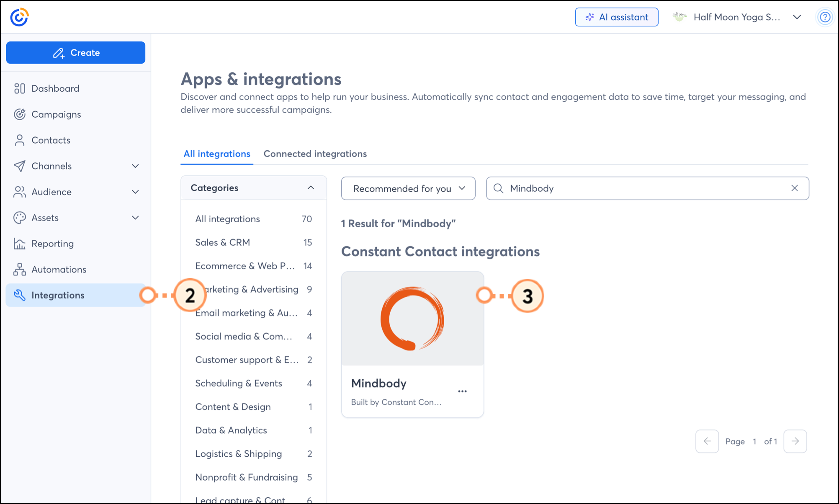Click the Create button

point(76,53)
